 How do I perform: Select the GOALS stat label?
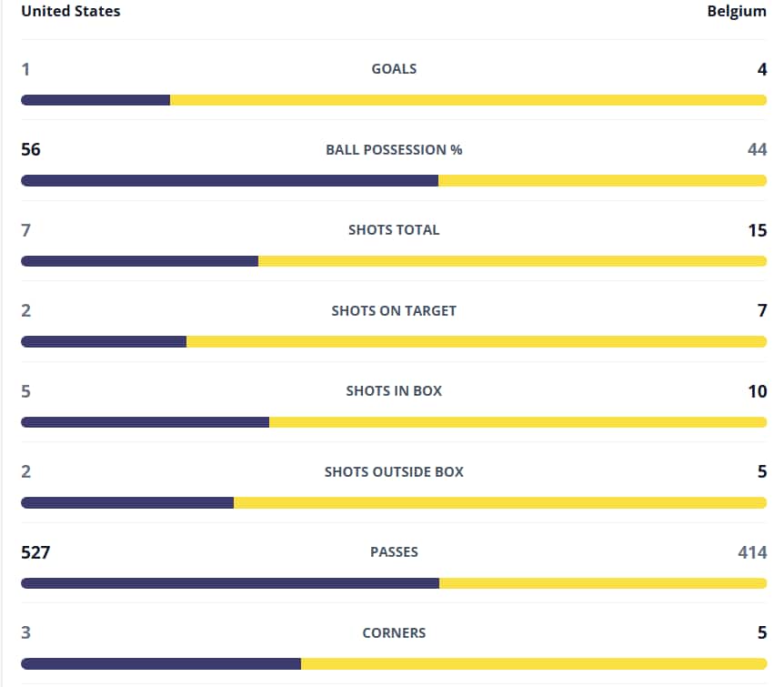pyautogui.click(x=394, y=68)
